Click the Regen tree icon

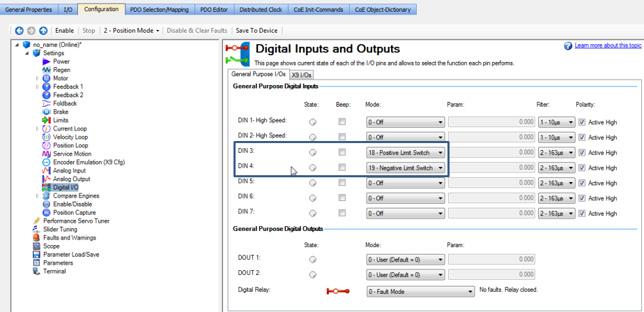tap(46, 70)
